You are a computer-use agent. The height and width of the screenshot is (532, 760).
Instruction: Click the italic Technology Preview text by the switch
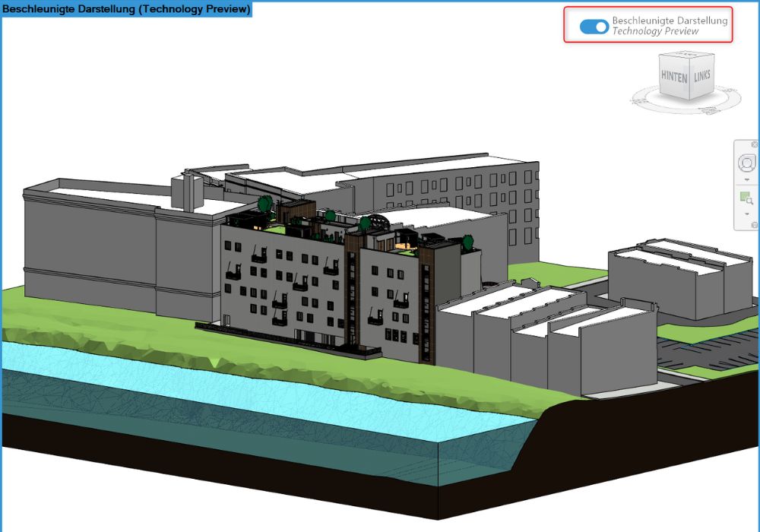(655, 32)
